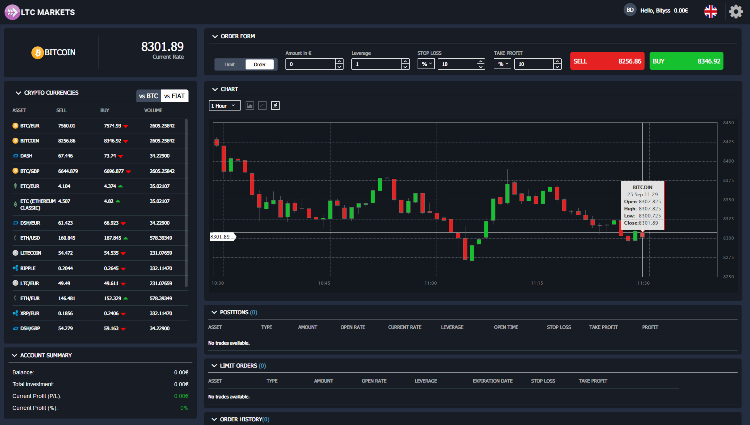Select the DASH row name
This screenshot has height=425, width=750.
pos(26,156)
